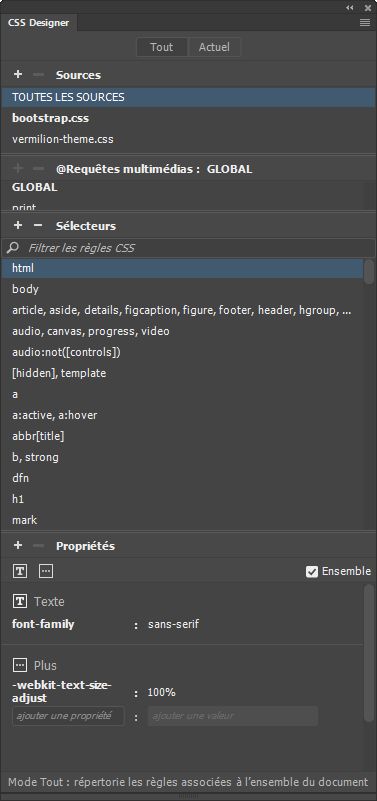Add a CSS source with the plus icon
The image size is (377, 801).
pos(18,75)
